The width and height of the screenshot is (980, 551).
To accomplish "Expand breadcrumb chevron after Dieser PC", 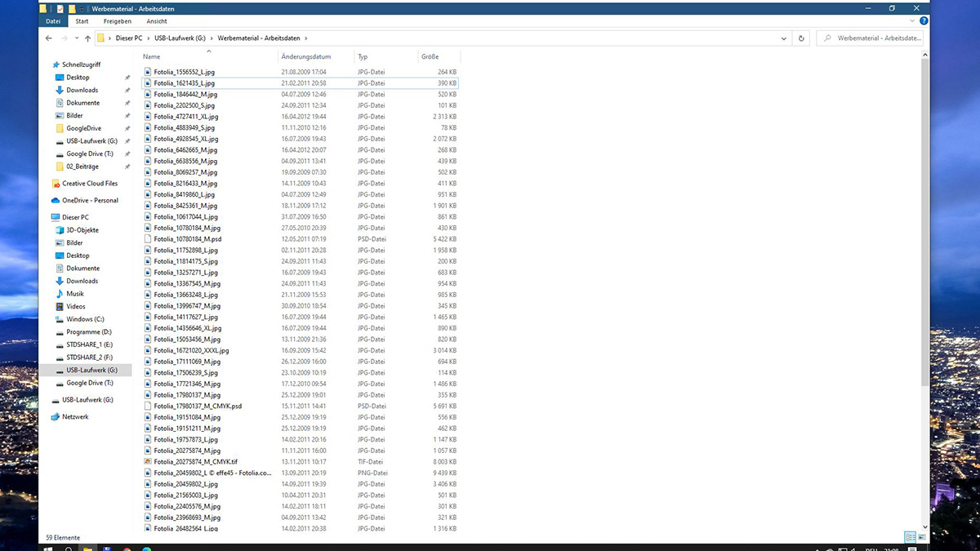I will pyautogui.click(x=149, y=38).
